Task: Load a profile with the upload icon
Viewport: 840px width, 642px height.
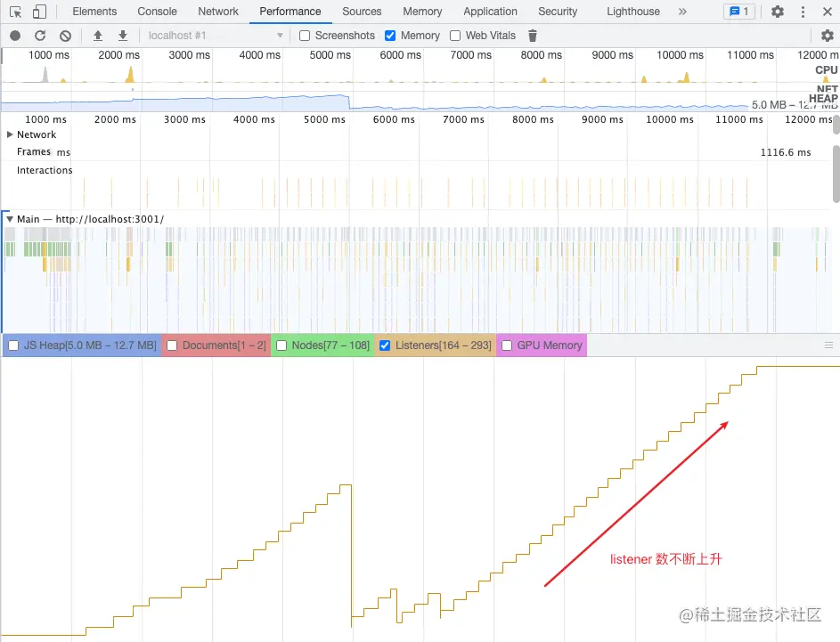Action: coord(97,36)
